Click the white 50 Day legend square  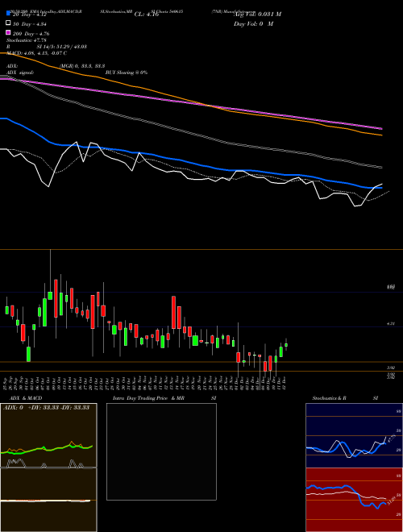tap(8, 23)
